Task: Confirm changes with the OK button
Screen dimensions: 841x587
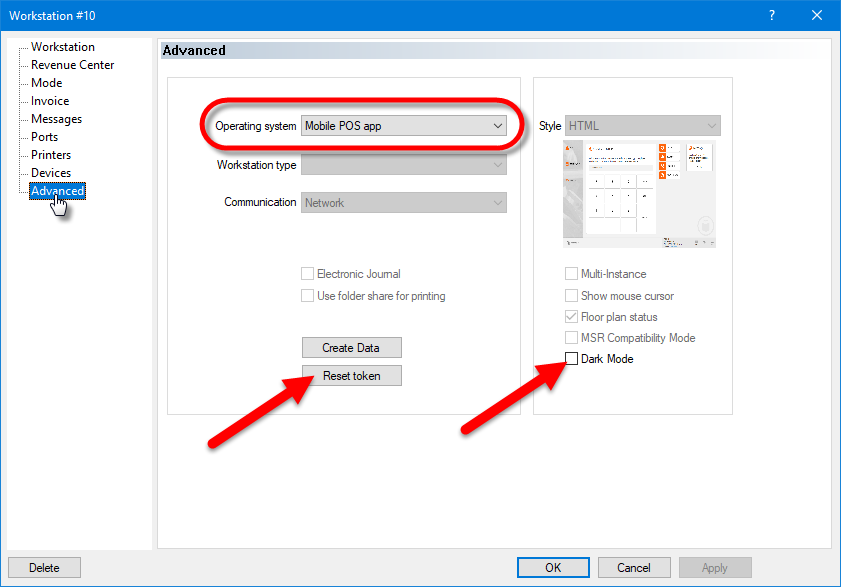Action: point(553,568)
